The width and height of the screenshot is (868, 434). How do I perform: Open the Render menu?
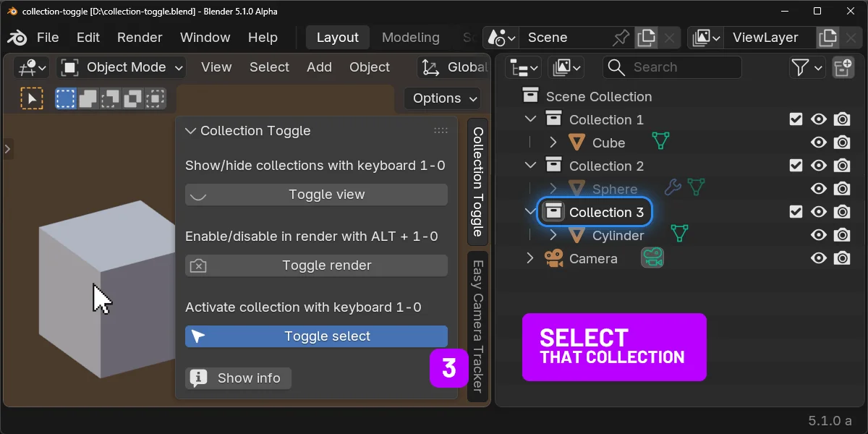tap(140, 37)
